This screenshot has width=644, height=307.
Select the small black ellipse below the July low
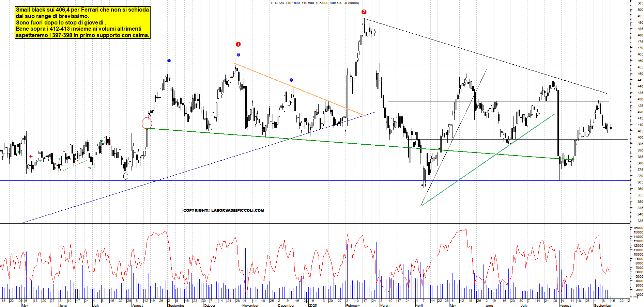pos(126,176)
